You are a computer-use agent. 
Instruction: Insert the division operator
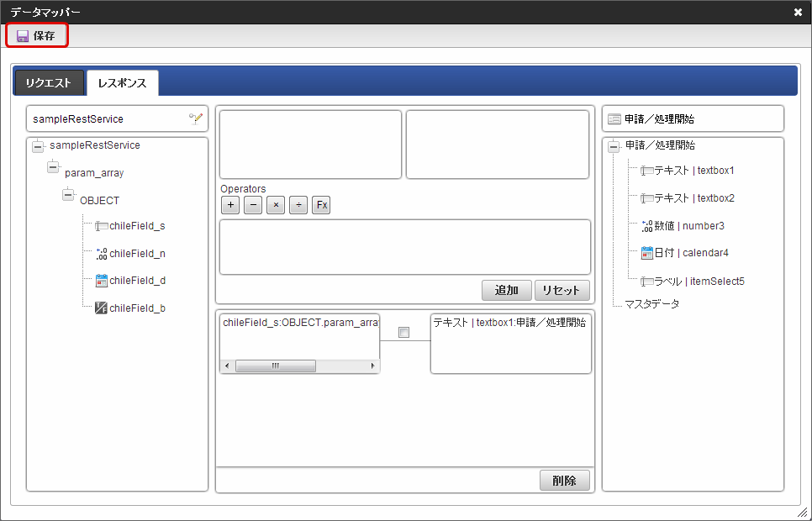298,205
